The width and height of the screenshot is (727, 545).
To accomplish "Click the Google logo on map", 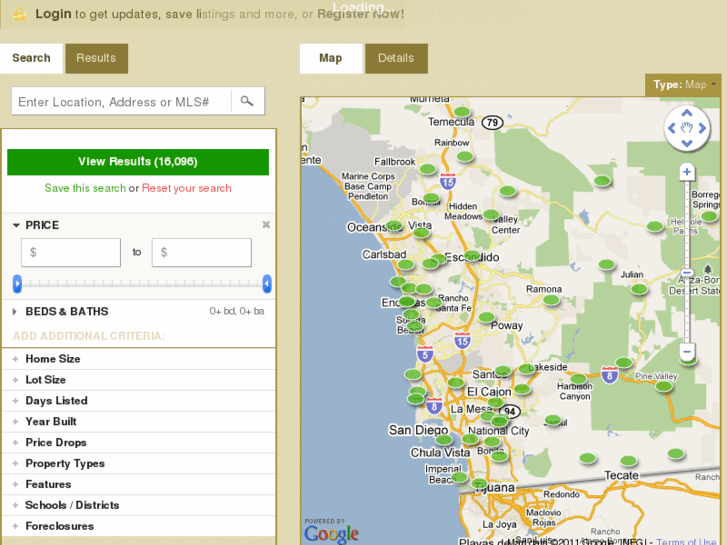I will (331, 533).
